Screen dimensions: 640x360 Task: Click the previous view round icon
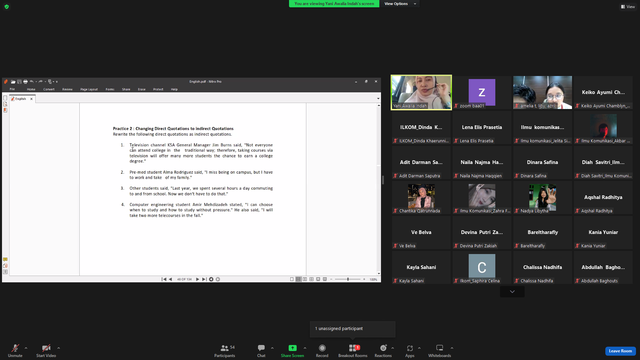click(x=211, y=279)
